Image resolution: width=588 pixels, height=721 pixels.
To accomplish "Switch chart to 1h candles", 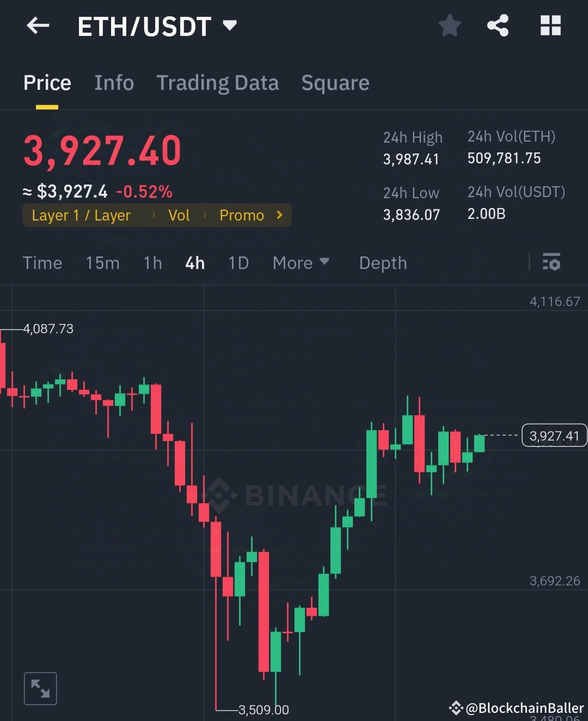I will (x=152, y=263).
